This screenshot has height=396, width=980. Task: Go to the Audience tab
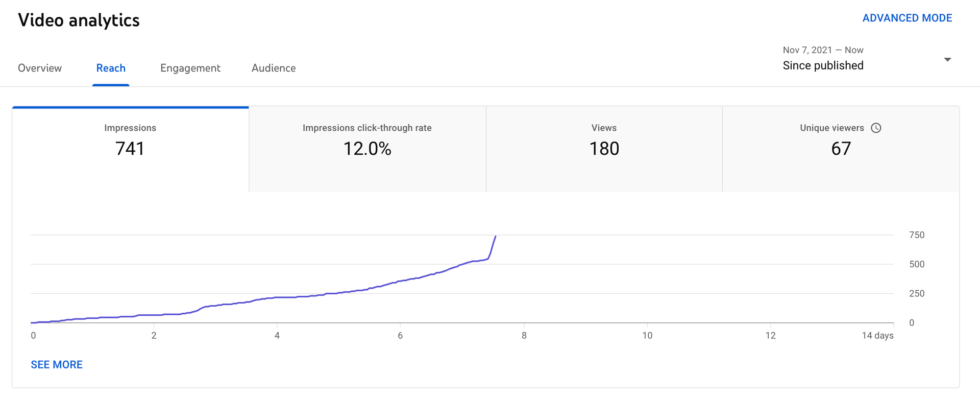(x=274, y=68)
